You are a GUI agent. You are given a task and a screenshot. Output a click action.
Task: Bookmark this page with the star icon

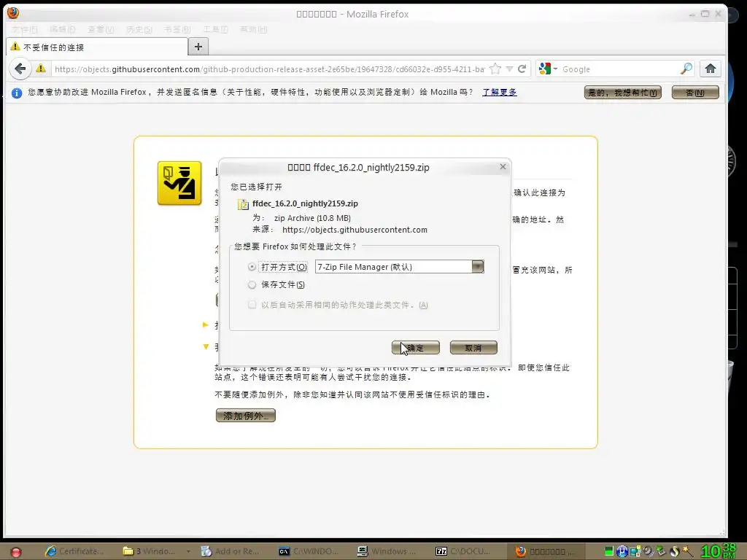click(495, 69)
